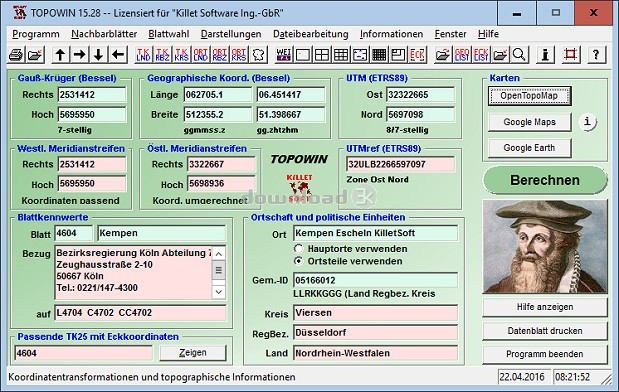
Task: Click the ORT LND toolbar icon
Action: [x=201, y=54]
